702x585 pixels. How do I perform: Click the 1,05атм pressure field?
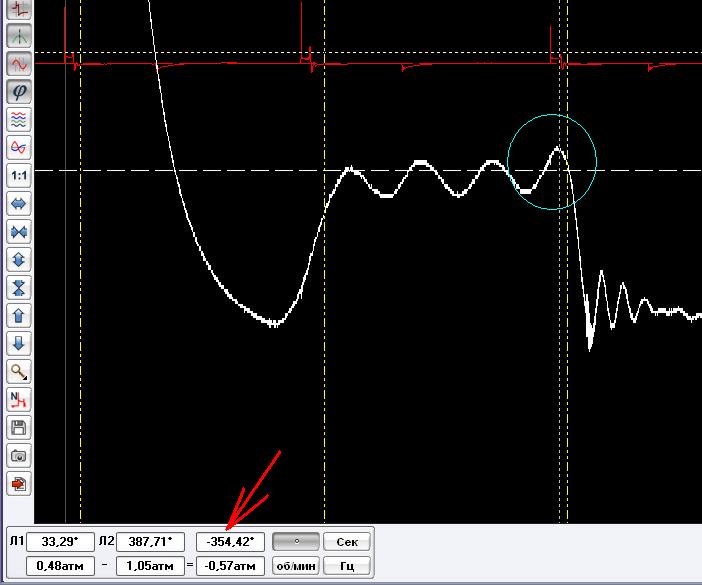tap(150, 566)
